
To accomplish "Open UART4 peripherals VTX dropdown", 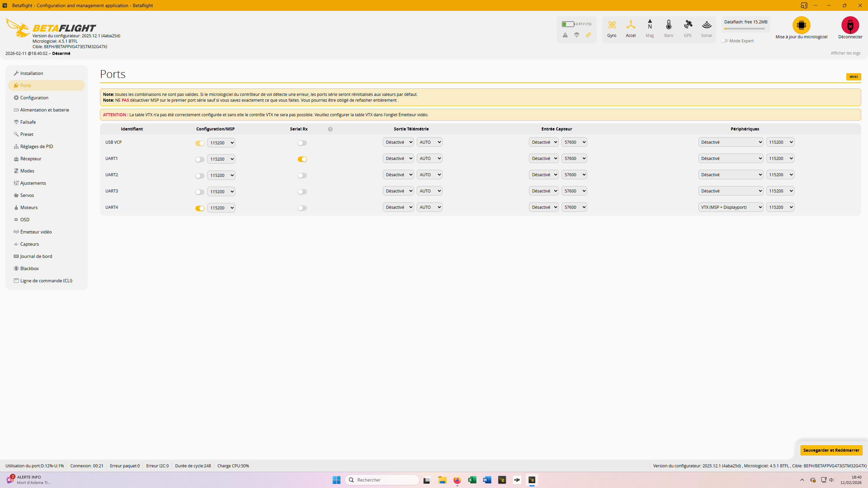I will [x=731, y=207].
